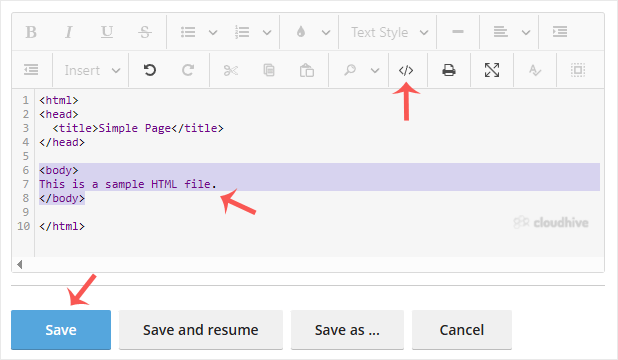Toggle underline formatting

coord(107,32)
